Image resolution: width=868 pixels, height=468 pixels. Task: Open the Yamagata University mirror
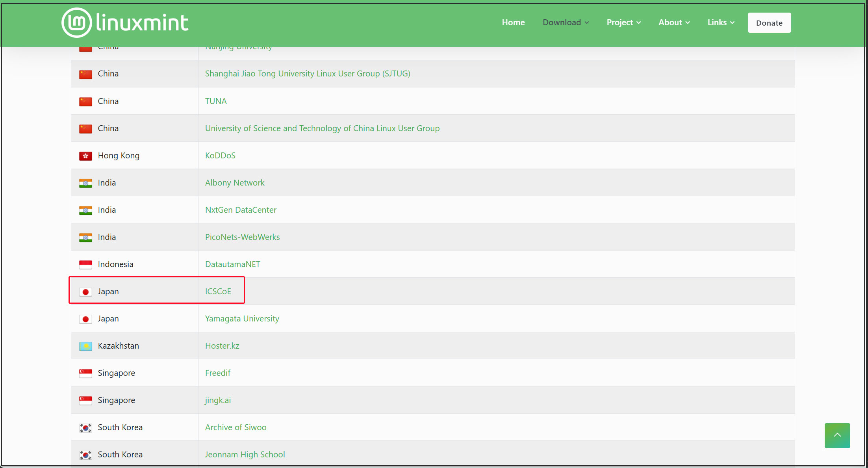(x=242, y=319)
